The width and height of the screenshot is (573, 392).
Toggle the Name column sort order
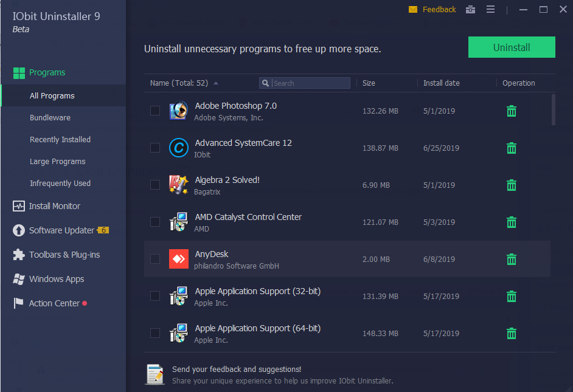click(x=180, y=83)
